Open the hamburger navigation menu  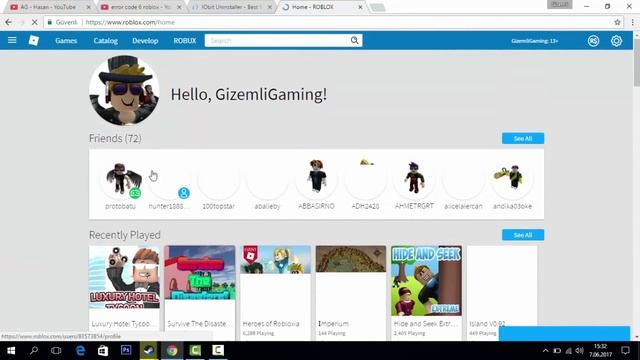12,40
